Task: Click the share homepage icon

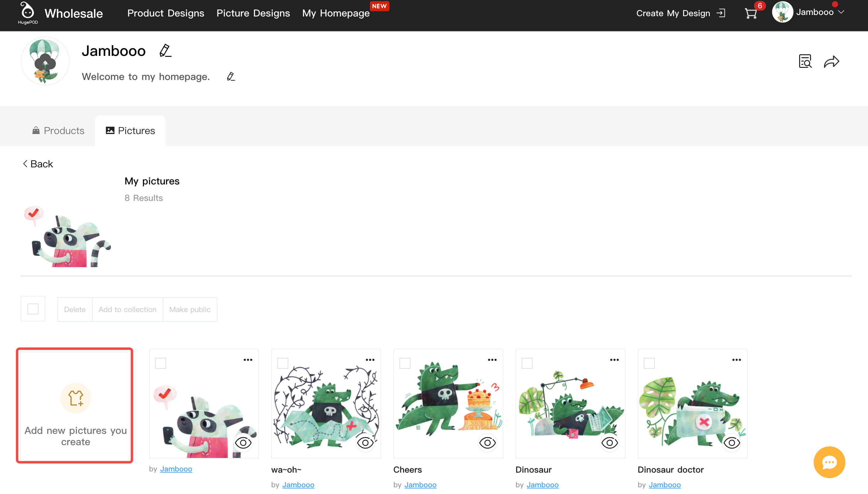Action: coord(832,62)
